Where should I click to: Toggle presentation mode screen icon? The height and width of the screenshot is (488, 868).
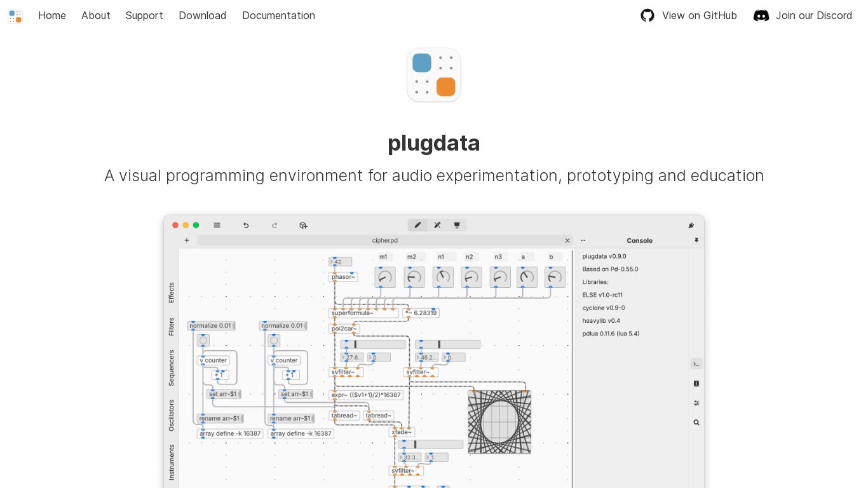457,225
